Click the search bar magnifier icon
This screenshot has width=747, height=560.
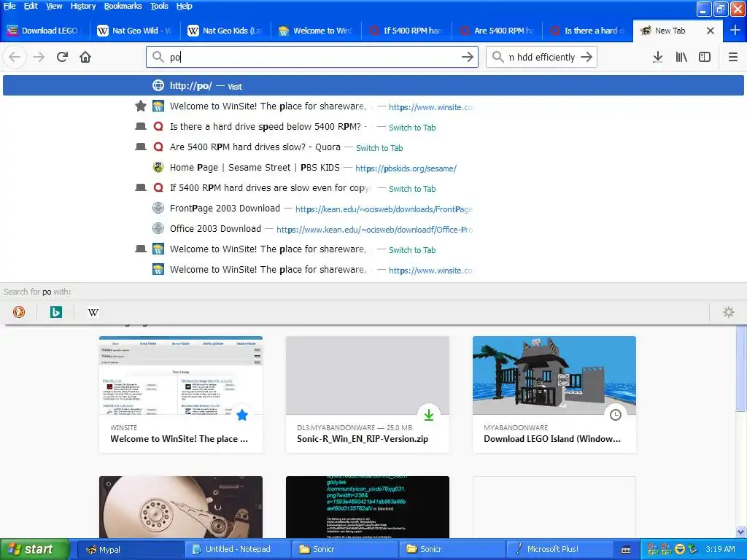[498, 57]
